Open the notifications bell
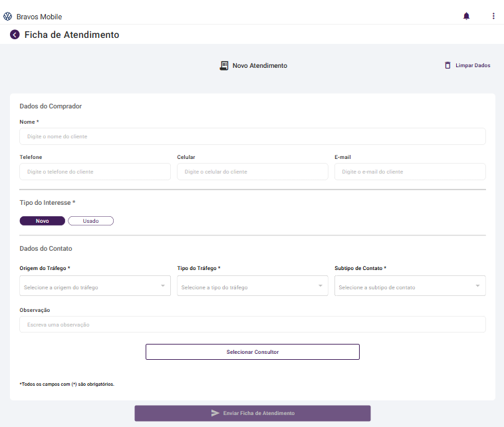Image resolution: width=504 pixels, height=427 pixels. [466, 16]
